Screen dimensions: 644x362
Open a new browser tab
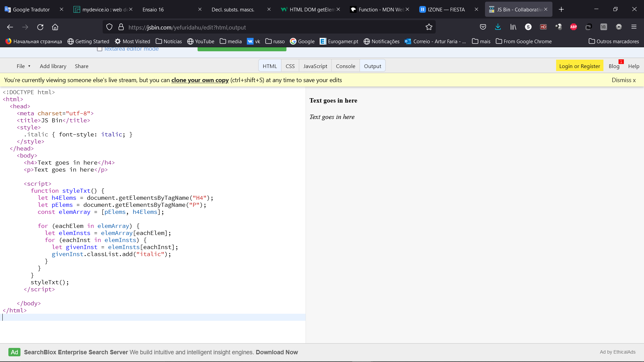pos(561,9)
